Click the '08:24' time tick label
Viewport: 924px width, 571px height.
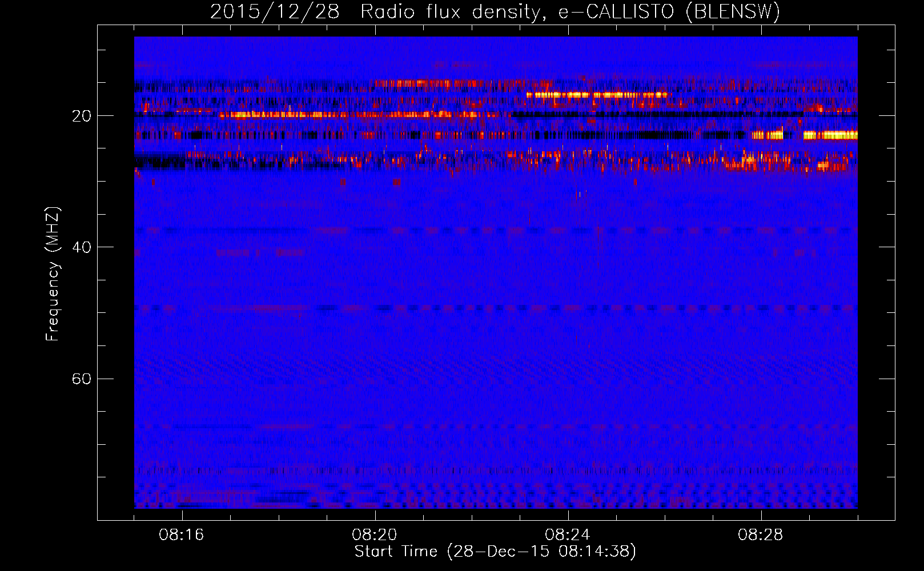click(x=568, y=535)
